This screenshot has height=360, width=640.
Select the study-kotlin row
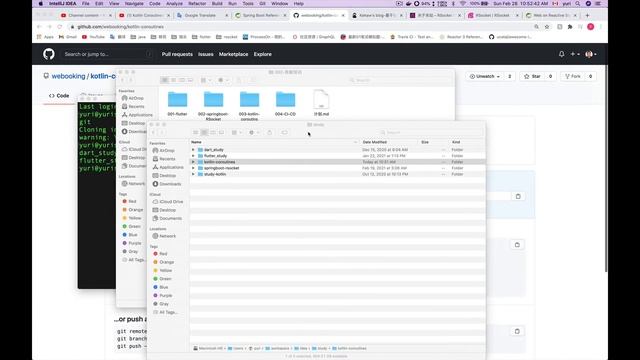click(337, 174)
